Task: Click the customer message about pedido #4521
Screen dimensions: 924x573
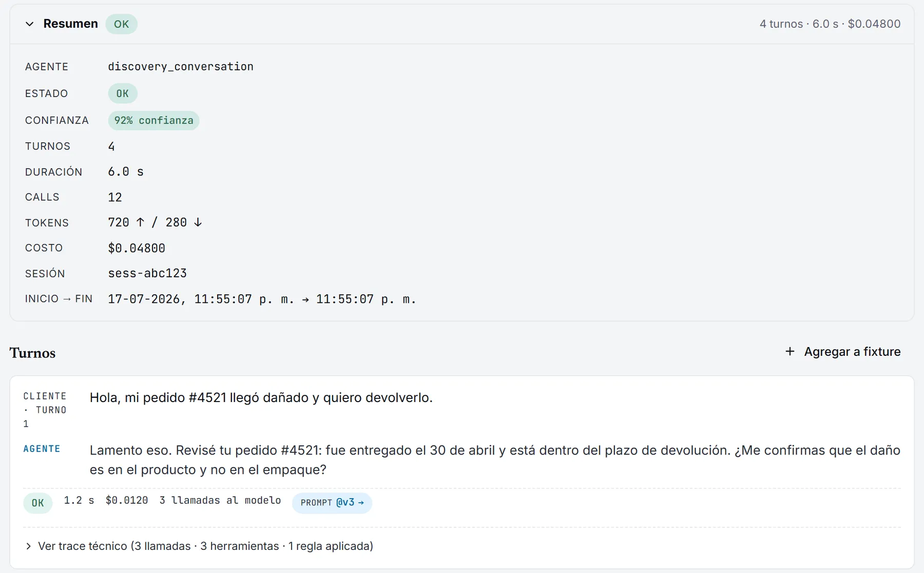Action: pos(261,398)
